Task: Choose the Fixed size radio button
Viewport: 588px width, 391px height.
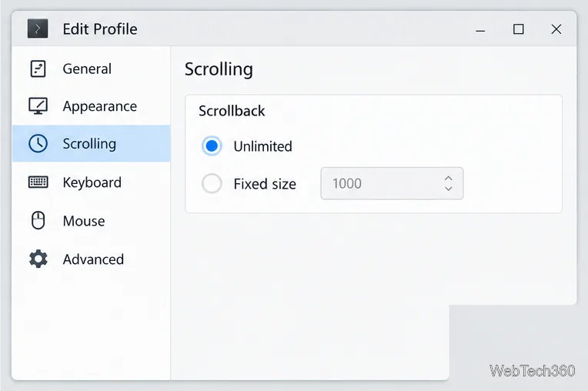Action: 212,184
